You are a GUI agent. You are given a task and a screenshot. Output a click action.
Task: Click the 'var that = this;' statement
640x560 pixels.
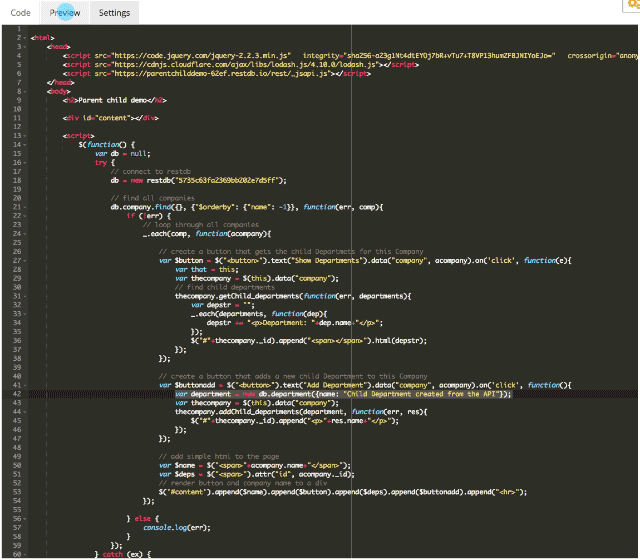pos(207,270)
